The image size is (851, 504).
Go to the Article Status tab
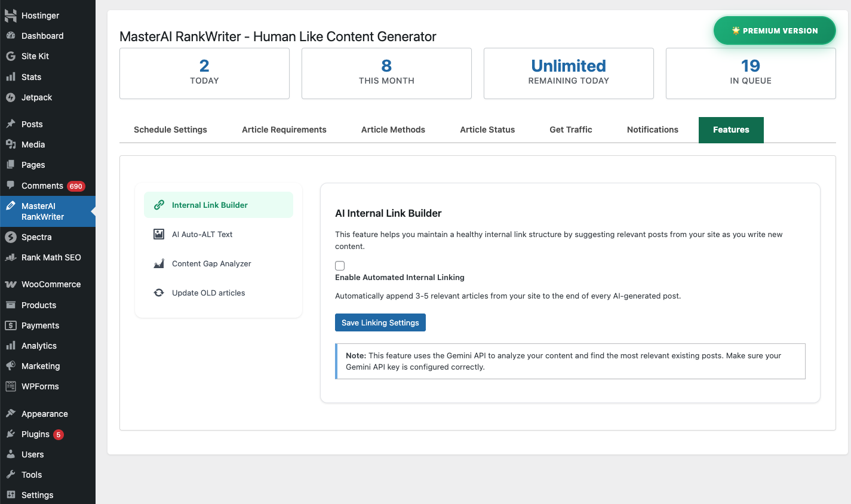coord(487,130)
